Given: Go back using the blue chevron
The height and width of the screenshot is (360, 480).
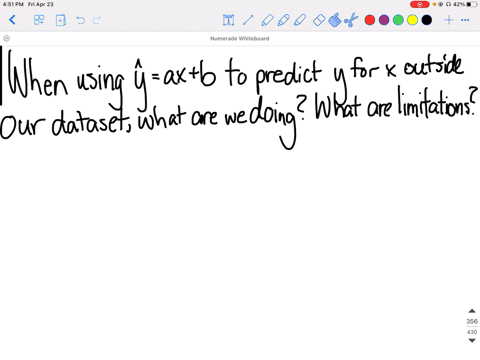Looking at the screenshot, I should [12, 20].
